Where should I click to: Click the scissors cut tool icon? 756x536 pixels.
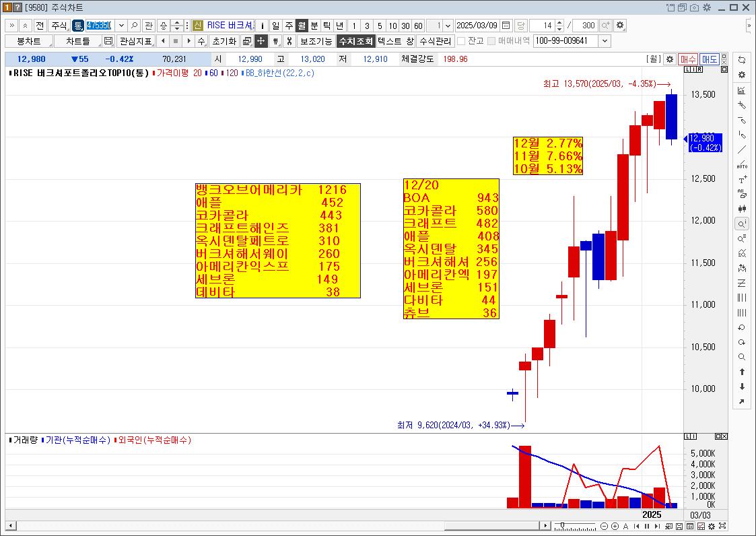[x=289, y=41]
